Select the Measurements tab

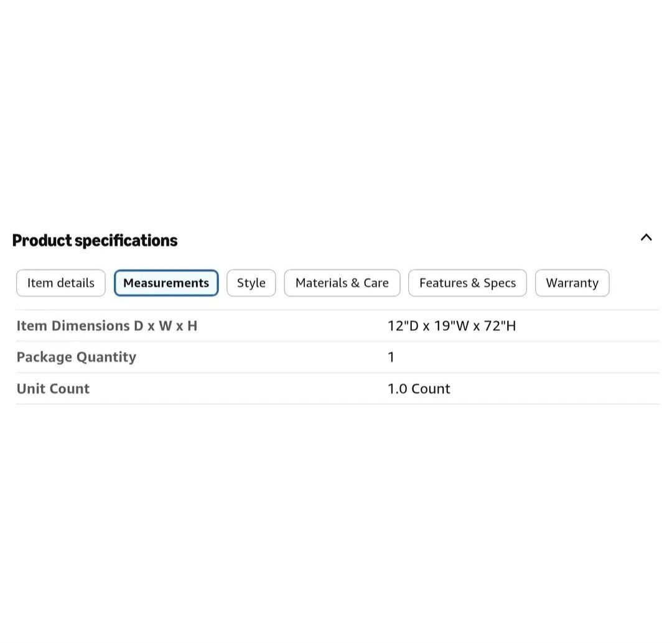click(166, 283)
